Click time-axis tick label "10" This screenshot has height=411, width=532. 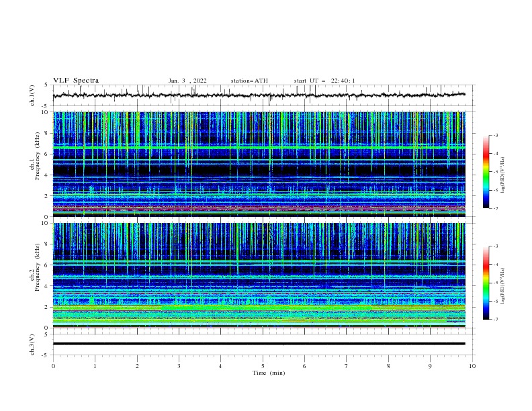pos(472,366)
